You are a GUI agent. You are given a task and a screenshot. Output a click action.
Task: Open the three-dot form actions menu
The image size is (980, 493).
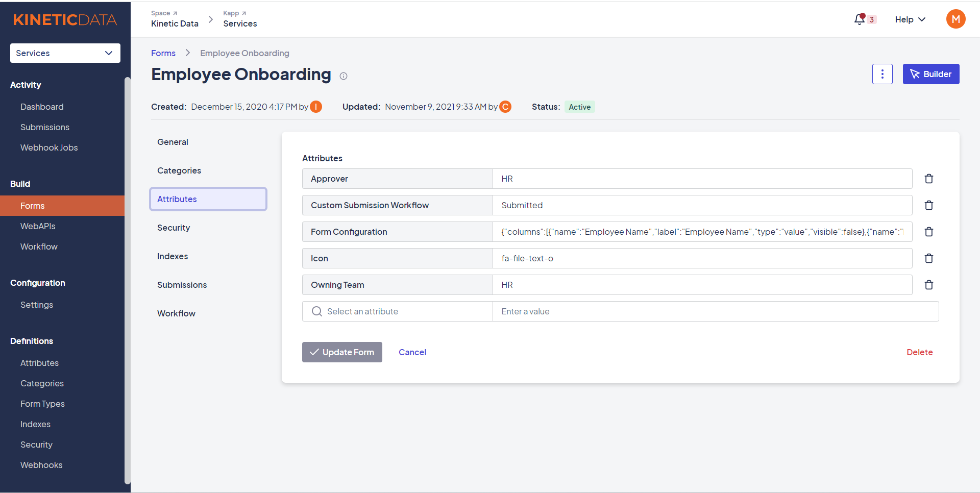(x=882, y=74)
